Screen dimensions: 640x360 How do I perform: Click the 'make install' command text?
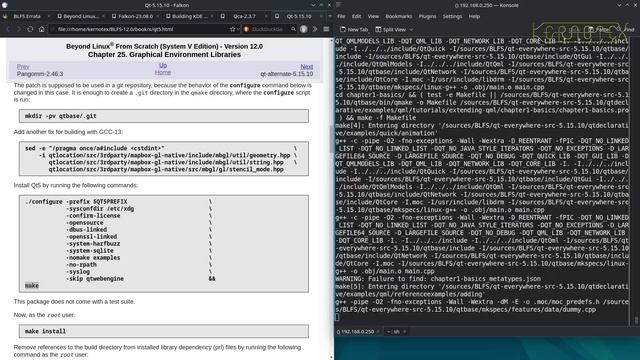(x=45, y=331)
